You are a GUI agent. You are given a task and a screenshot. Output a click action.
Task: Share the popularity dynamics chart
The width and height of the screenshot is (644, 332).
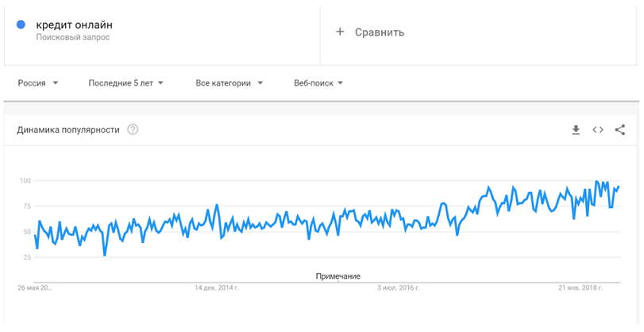(619, 129)
